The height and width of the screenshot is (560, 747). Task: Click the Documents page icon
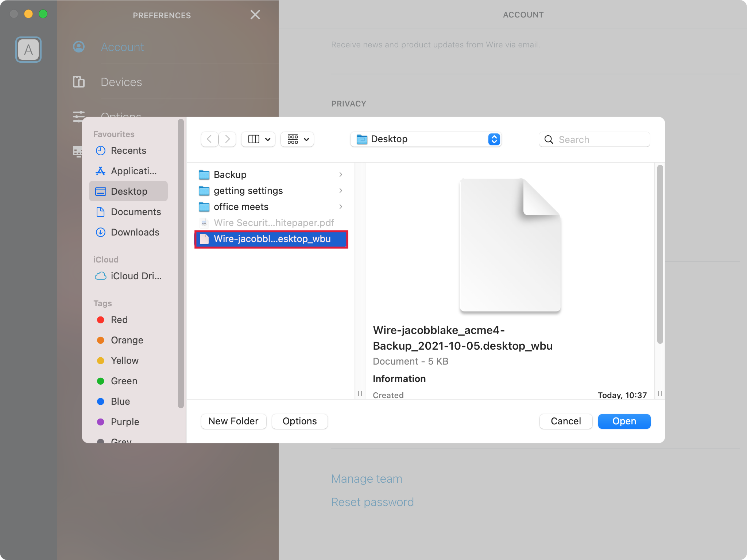pyautogui.click(x=100, y=212)
